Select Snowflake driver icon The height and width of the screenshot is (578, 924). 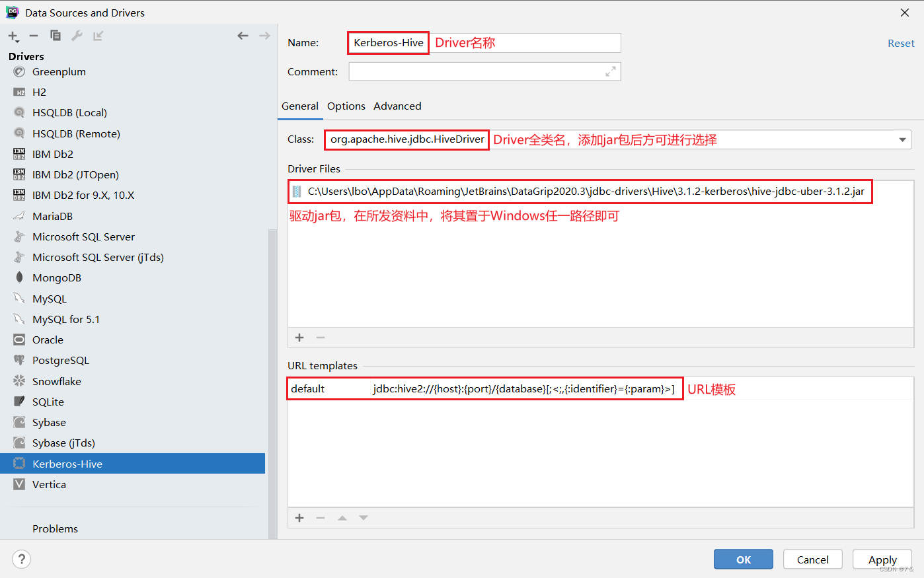click(x=19, y=381)
